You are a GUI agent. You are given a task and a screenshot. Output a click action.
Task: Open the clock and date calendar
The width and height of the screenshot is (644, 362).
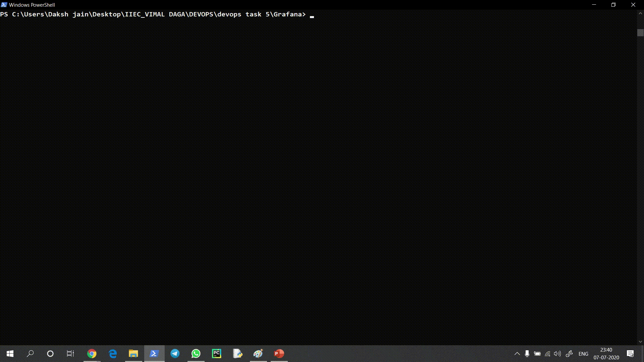coord(606,354)
